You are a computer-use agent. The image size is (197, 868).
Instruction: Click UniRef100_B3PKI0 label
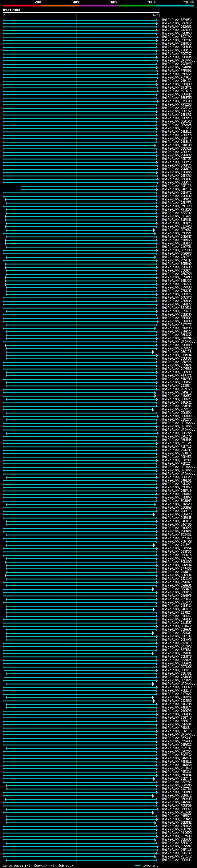click(177, 843)
